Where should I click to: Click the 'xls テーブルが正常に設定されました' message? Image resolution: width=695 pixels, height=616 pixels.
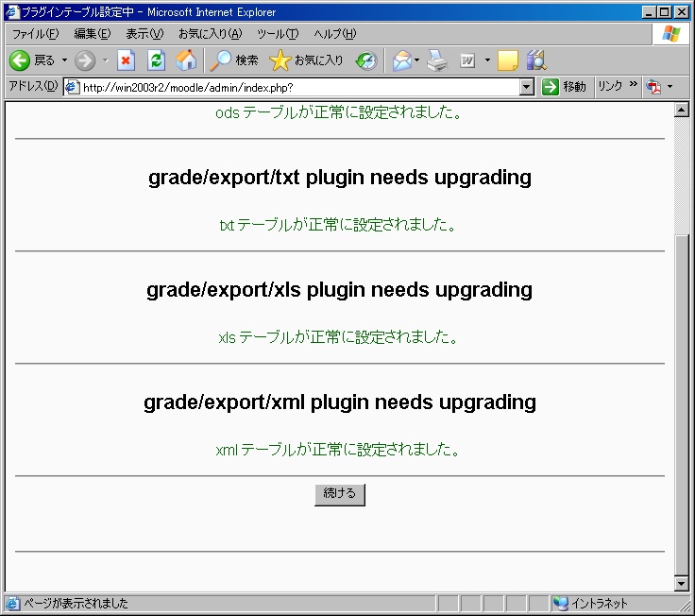[338, 337]
